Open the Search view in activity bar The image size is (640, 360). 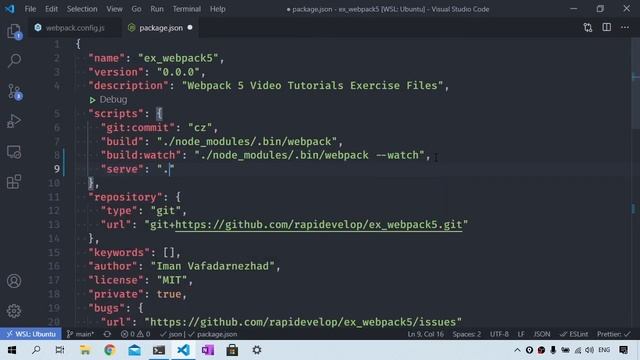point(14,61)
